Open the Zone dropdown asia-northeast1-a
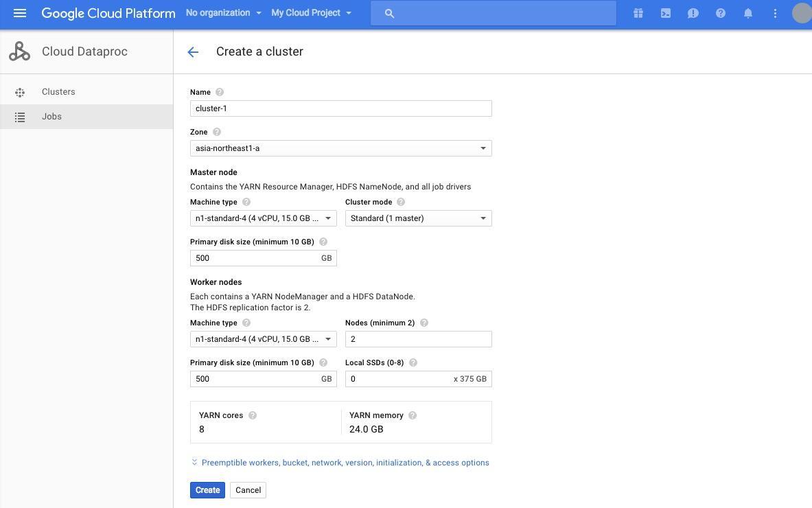The height and width of the screenshot is (508, 812). click(x=340, y=148)
